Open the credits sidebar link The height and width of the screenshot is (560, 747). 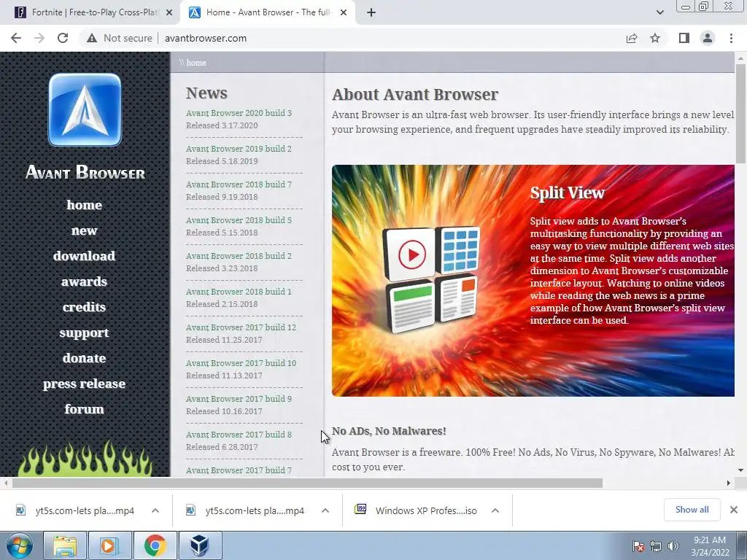(85, 307)
